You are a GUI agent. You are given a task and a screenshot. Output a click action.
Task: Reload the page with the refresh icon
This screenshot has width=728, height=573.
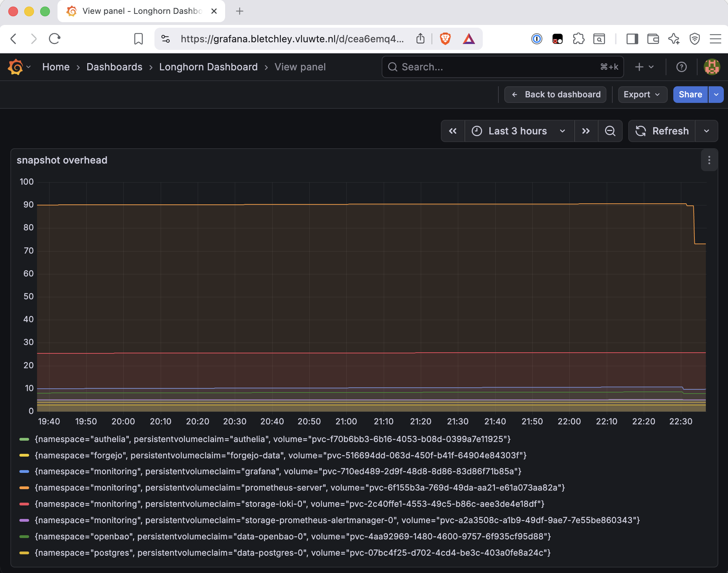click(55, 39)
